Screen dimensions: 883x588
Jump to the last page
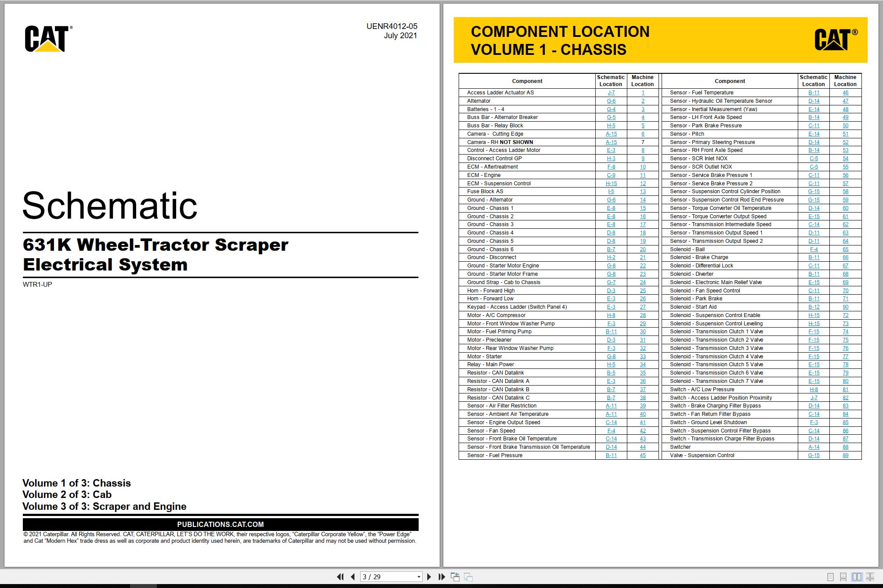click(441, 577)
